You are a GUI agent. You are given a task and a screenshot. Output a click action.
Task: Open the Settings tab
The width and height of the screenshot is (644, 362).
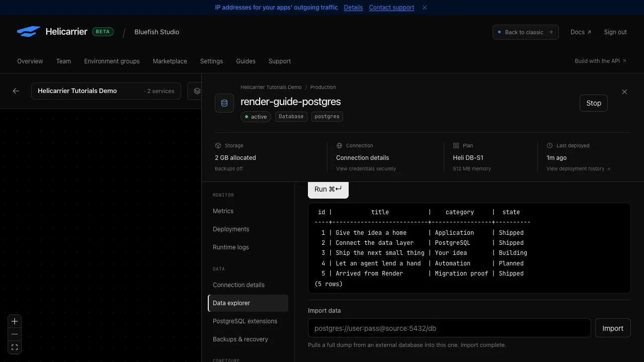pyautogui.click(x=211, y=61)
